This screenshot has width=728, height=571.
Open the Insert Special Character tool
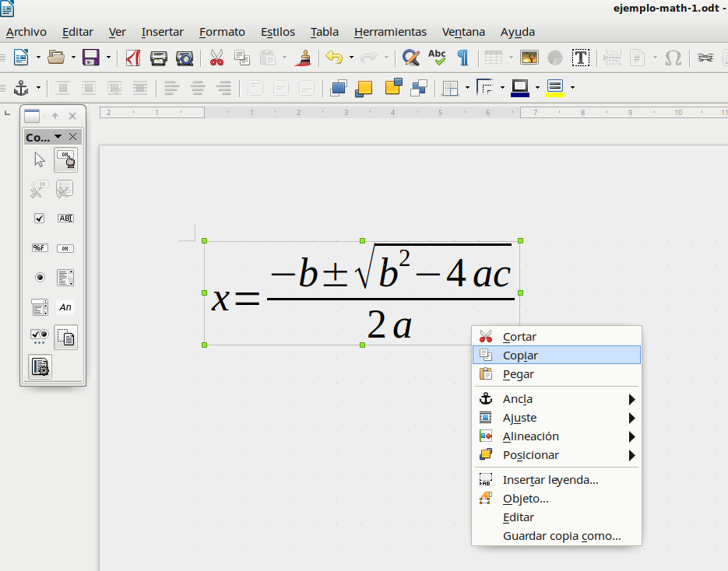674,58
